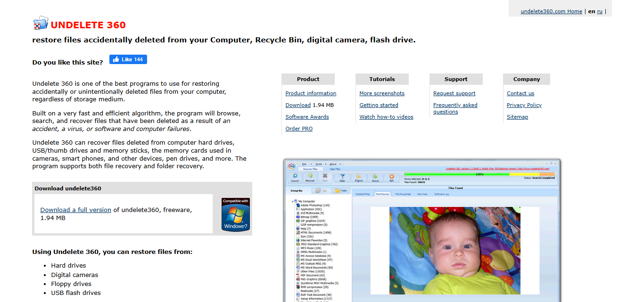Click the Product column heading
Screen dimensions: 644x302
(x=308, y=79)
